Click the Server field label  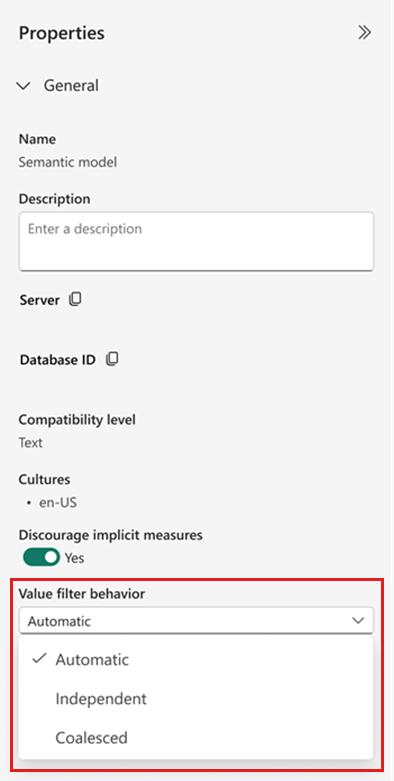40,300
